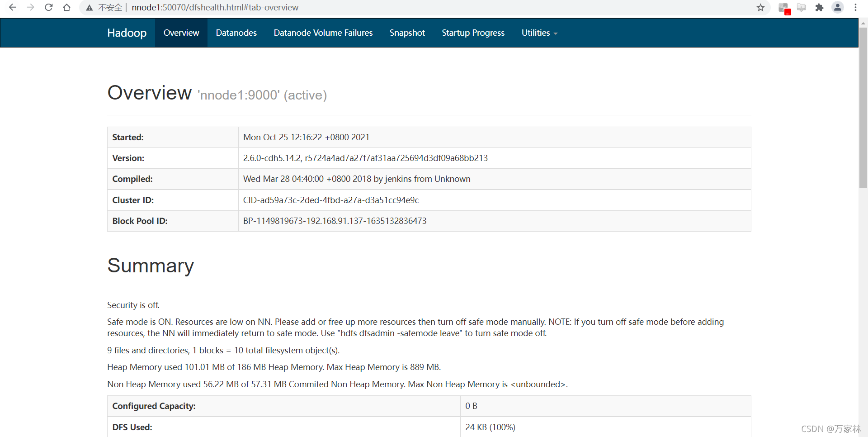868x437 pixels.
Task: Click the Non Heap Memory used line
Action: (x=337, y=384)
